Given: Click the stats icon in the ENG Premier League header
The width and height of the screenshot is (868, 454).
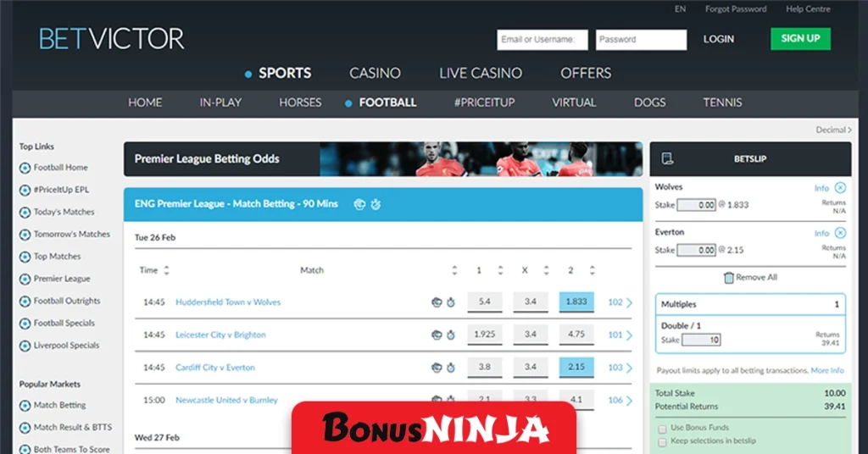Looking at the screenshot, I should pyautogui.click(x=359, y=205).
